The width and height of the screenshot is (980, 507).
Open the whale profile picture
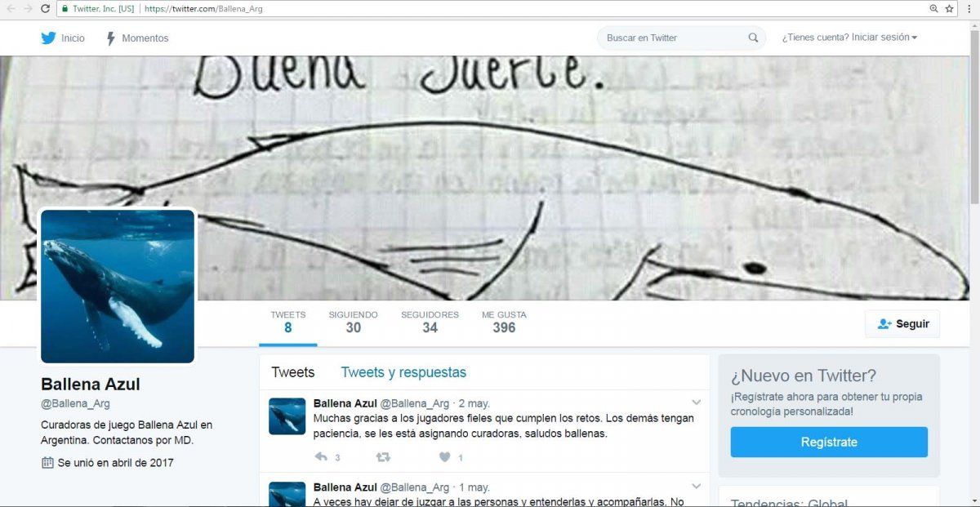tap(118, 286)
